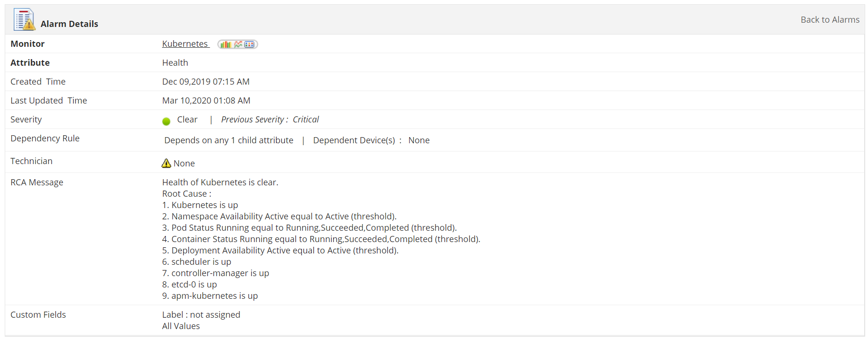Viewport: 868px width, 339px height.
Task: Click the Label not assigned custom field
Action: [201, 314]
